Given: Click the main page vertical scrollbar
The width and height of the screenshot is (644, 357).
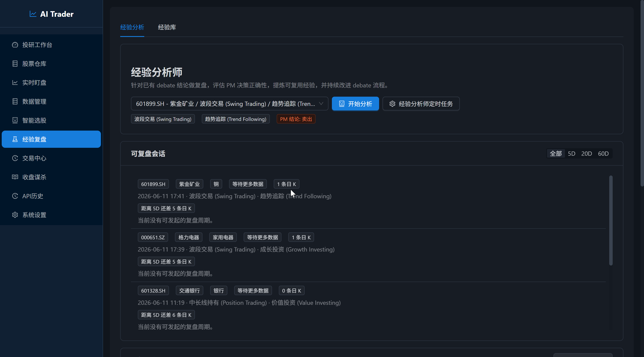Looking at the screenshot, I should click(x=642, y=93).
